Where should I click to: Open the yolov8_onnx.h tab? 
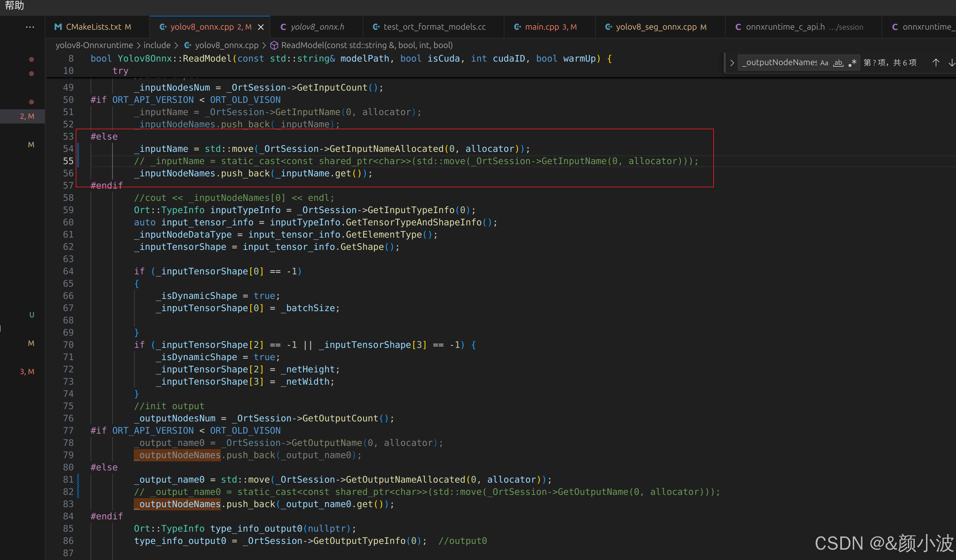click(x=317, y=27)
